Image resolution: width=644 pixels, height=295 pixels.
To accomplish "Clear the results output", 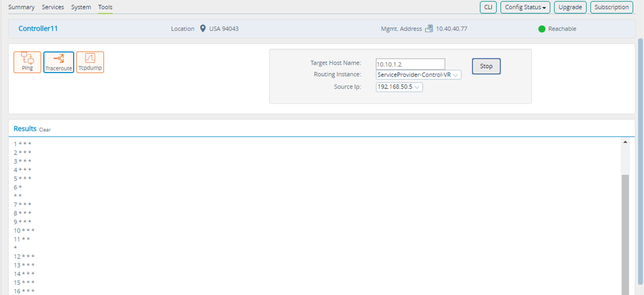I will pos(45,130).
